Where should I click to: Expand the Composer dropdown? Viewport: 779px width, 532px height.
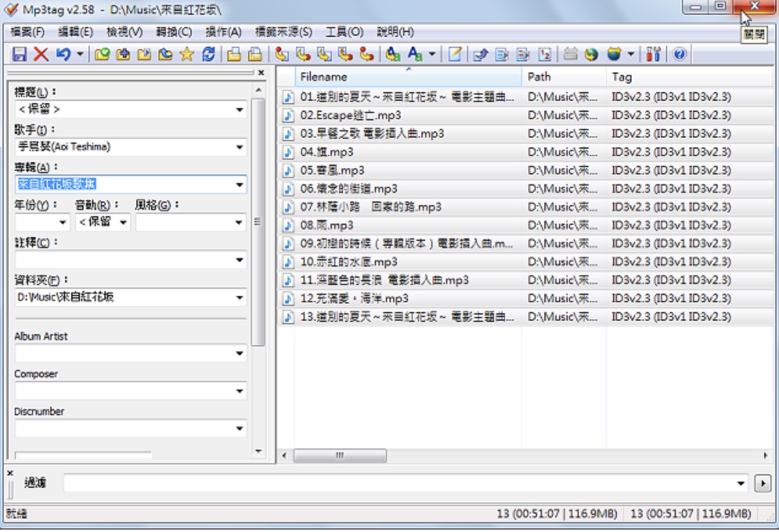(x=240, y=391)
